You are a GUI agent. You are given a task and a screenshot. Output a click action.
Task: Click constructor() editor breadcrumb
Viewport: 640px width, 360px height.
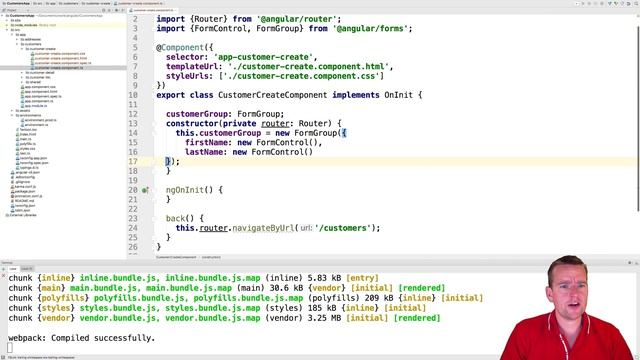tap(211, 258)
